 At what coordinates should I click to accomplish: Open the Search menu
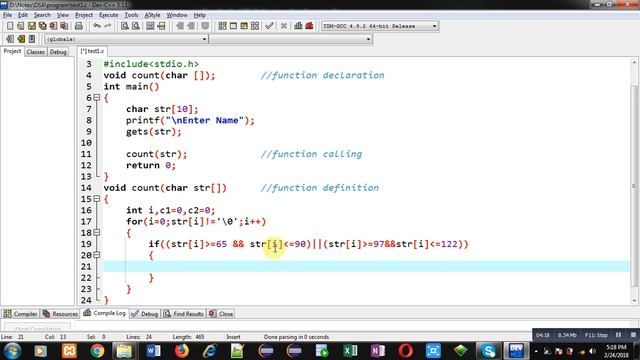(42, 15)
